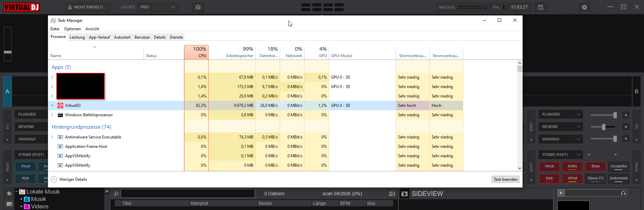The image size is (644, 210).
Task: Expand the Windows-Befehlsprozessor process row
Action: coord(52,115)
